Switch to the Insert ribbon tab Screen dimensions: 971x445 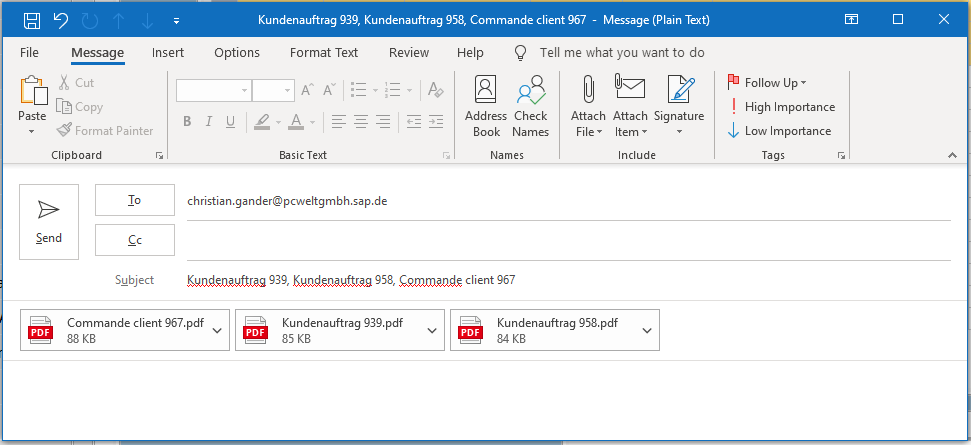click(x=168, y=53)
